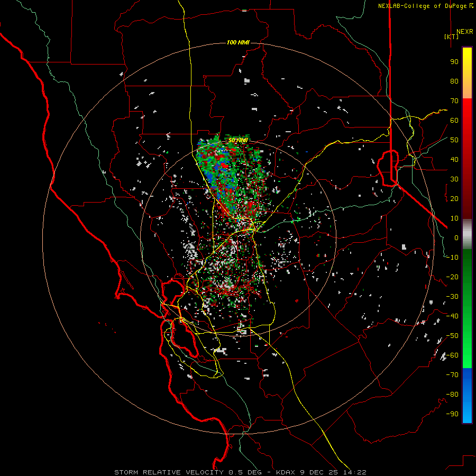The width and height of the screenshot is (476, 476).
Task: Click the positive 60 scale value
Action: click(x=454, y=120)
